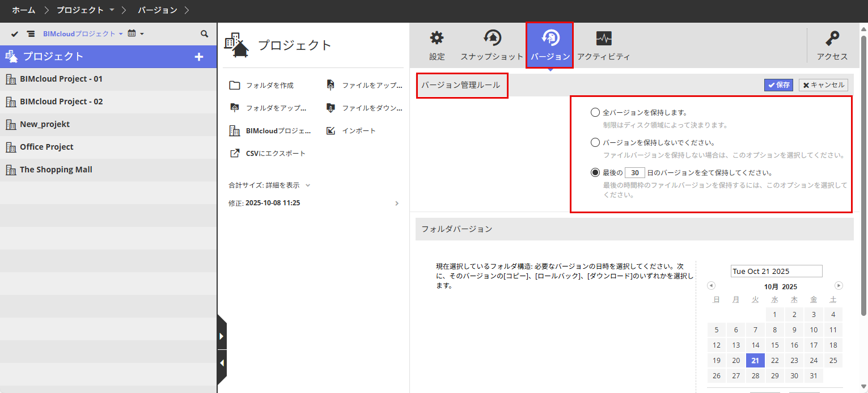This screenshot has width=868, height=393.
Task: Click インポート import icon
Action: point(331,131)
